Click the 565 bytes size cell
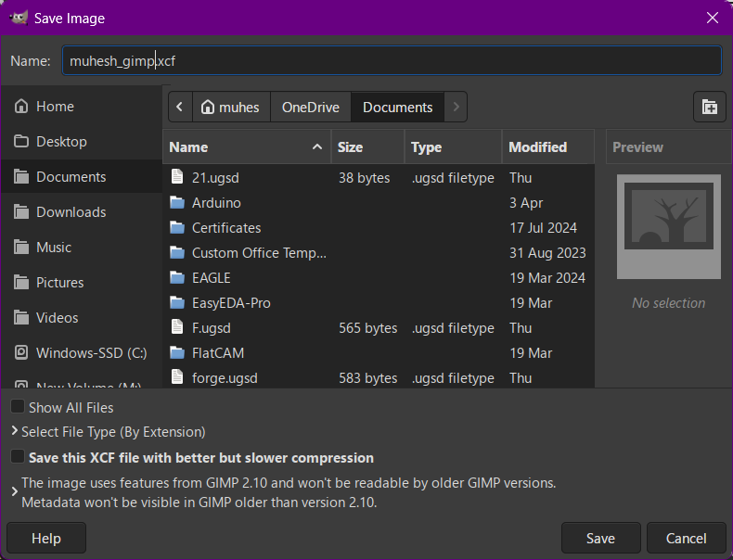The width and height of the screenshot is (733, 560). tap(368, 328)
